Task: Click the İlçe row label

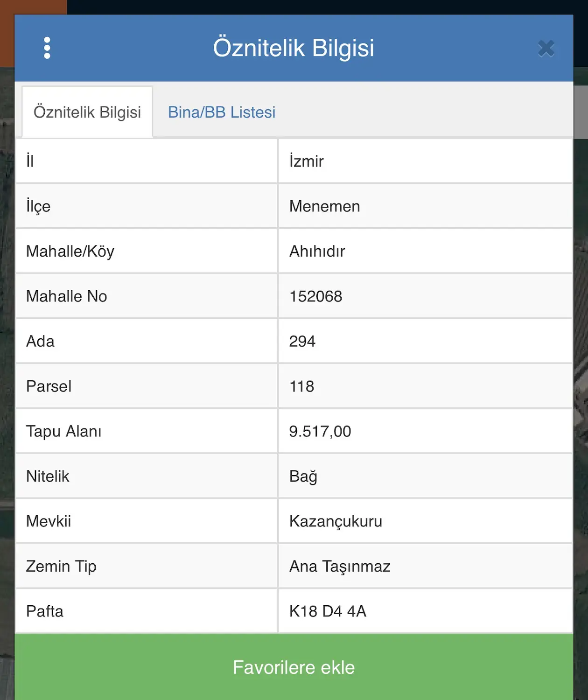Action: (x=38, y=206)
